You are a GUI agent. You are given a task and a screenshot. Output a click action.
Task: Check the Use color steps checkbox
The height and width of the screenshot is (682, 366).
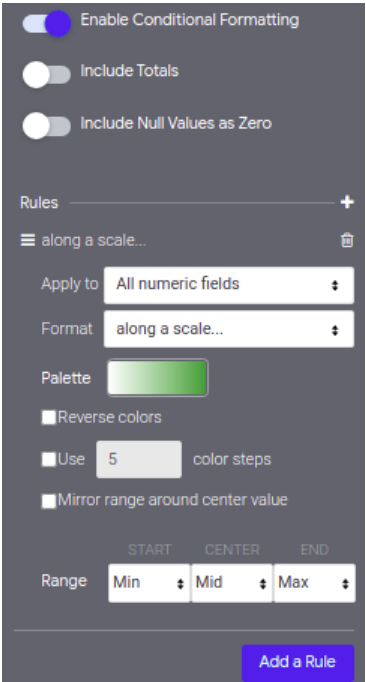point(49,459)
